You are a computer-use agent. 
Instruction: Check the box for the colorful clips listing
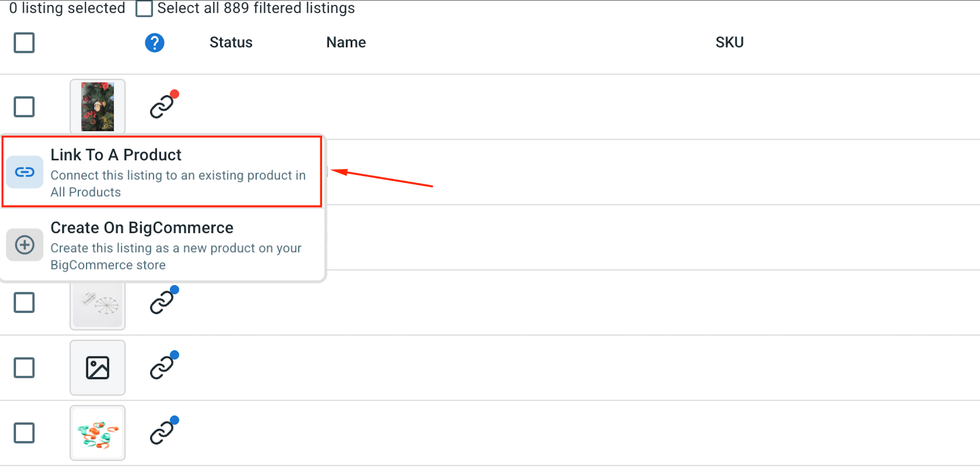tap(24, 433)
